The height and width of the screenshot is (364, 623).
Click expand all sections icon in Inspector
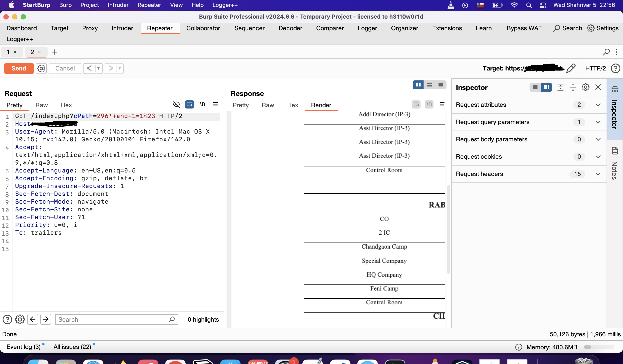click(560, 87)
